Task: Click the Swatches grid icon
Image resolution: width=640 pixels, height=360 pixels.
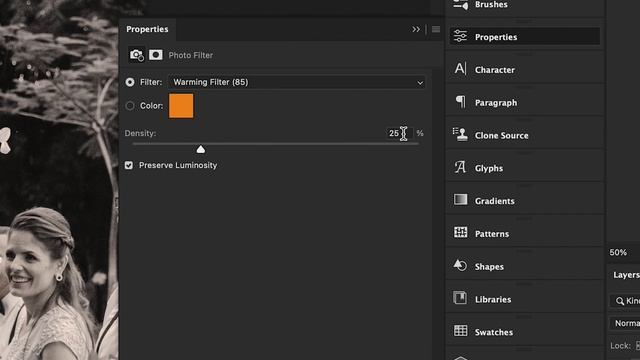Action: pos(460,331)
